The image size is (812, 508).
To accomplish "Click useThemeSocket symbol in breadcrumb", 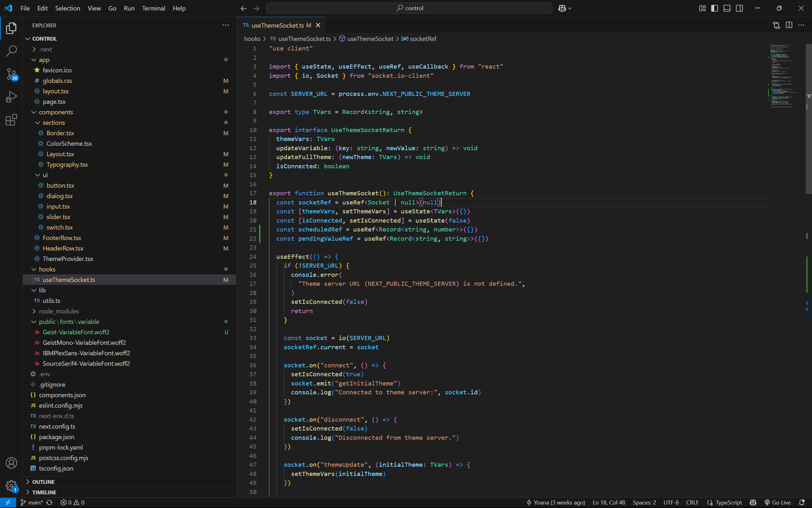I will 366,39.
